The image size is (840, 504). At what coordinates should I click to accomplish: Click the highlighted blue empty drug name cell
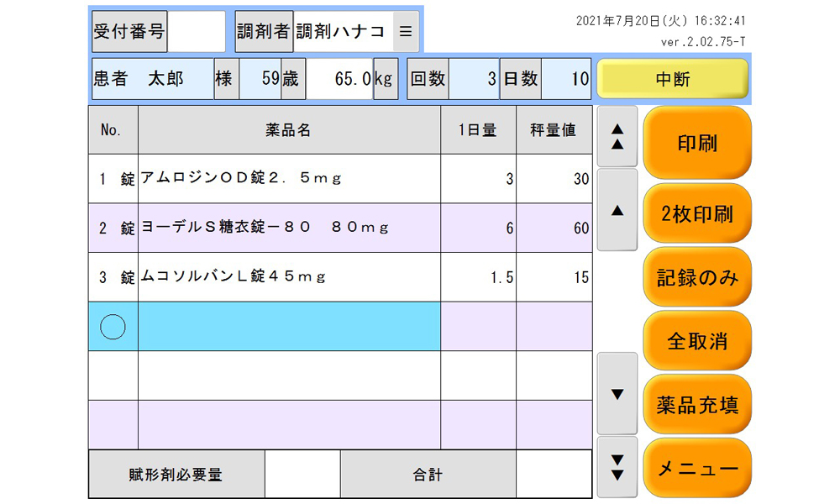click(x=289, y=326)
